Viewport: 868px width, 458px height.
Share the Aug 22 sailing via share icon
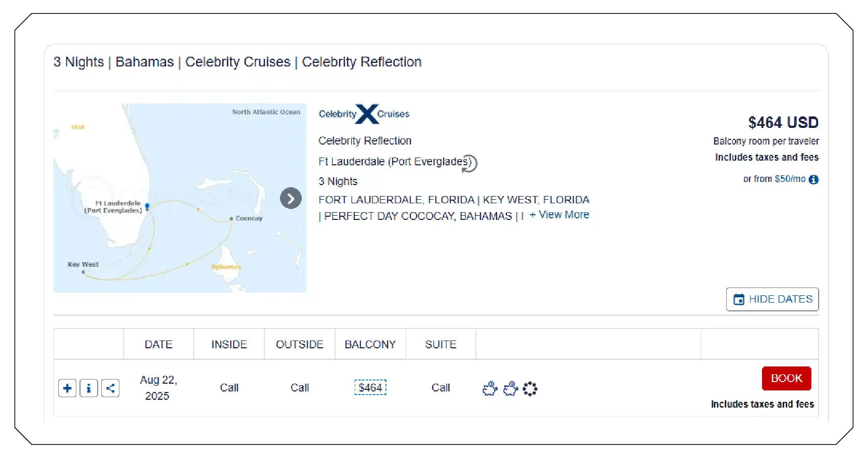tap(110, 388)
